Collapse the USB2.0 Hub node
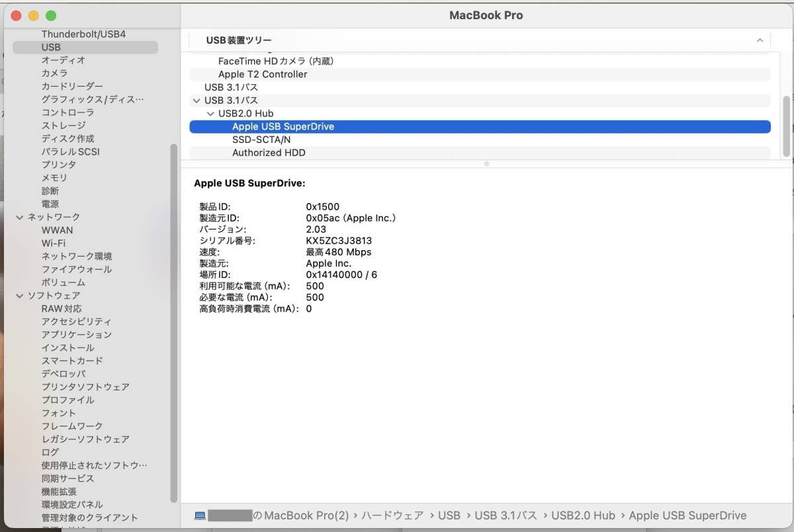This screenshot has height=532, width=794. click(210, 114)
